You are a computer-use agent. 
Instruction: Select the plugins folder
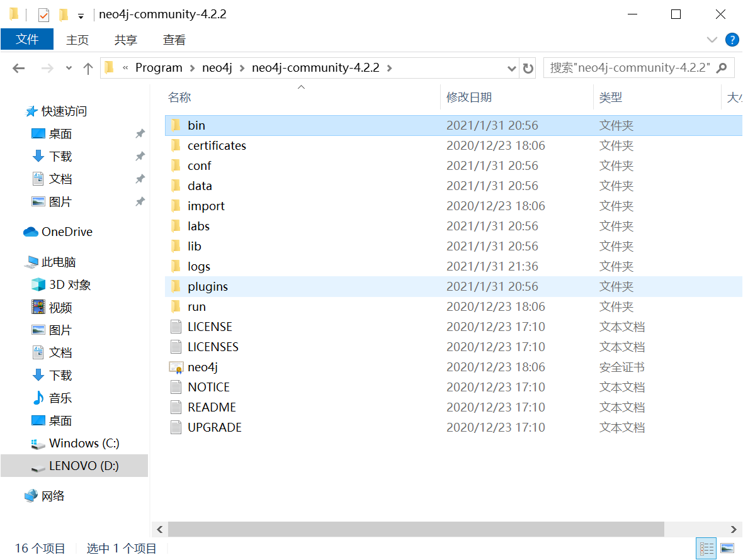453,286
